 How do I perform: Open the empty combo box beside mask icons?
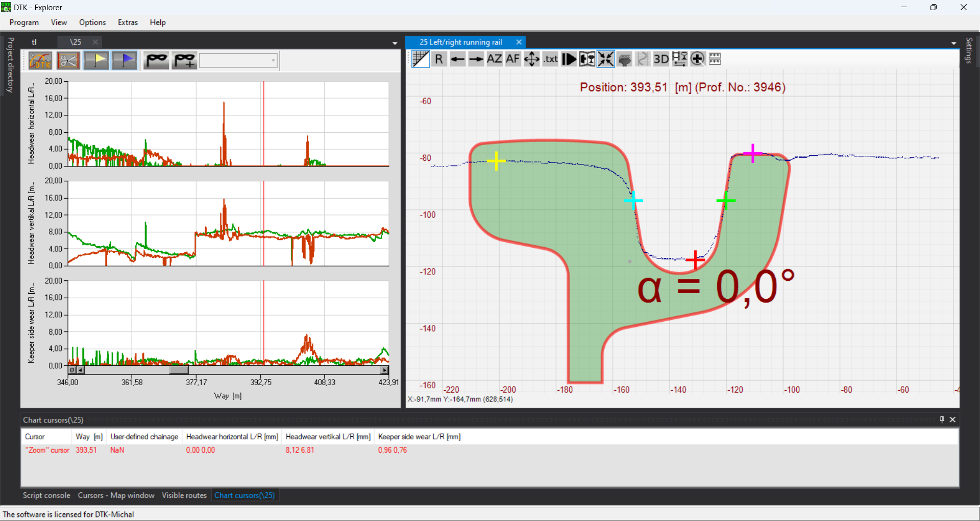pos(238,61)
